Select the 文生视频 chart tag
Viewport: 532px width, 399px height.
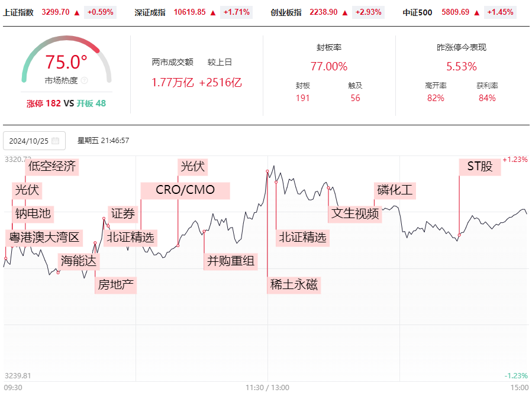pyautogui.click(x=355, y=214)
